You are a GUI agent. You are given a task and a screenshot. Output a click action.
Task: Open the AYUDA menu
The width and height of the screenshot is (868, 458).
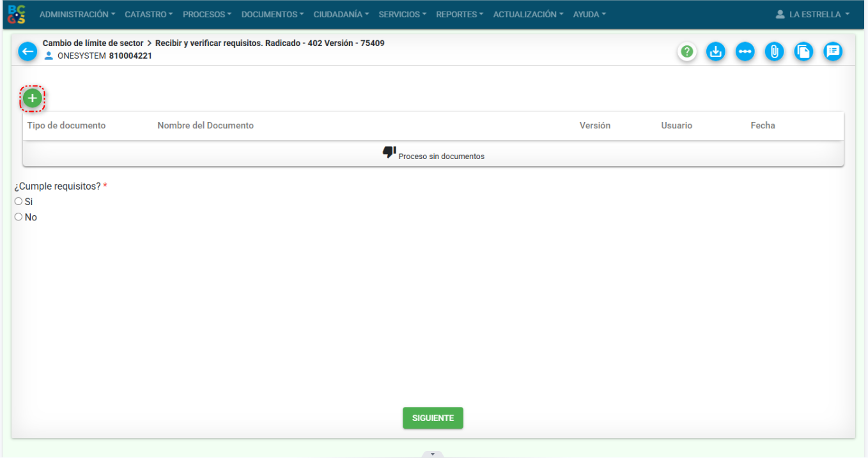pyautogui.click(x=589, y=14)
